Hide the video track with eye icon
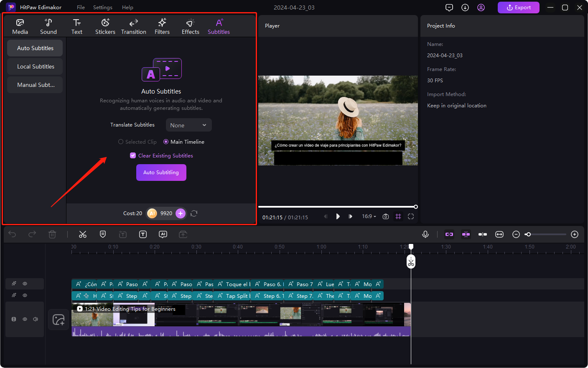The height and width of the screenshot is (368, 588). click(25, 319)
